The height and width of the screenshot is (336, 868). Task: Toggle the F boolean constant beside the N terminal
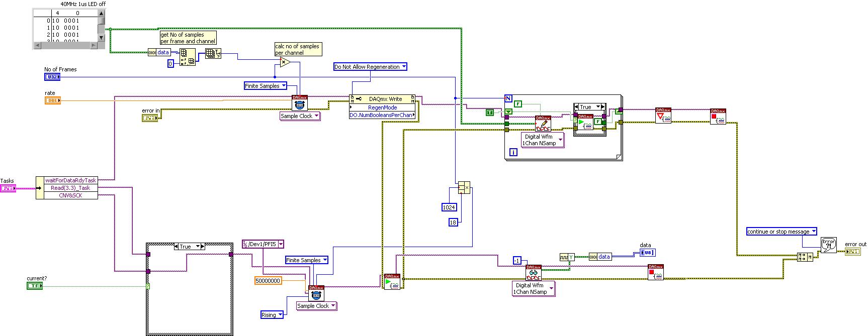coord(518,104)
